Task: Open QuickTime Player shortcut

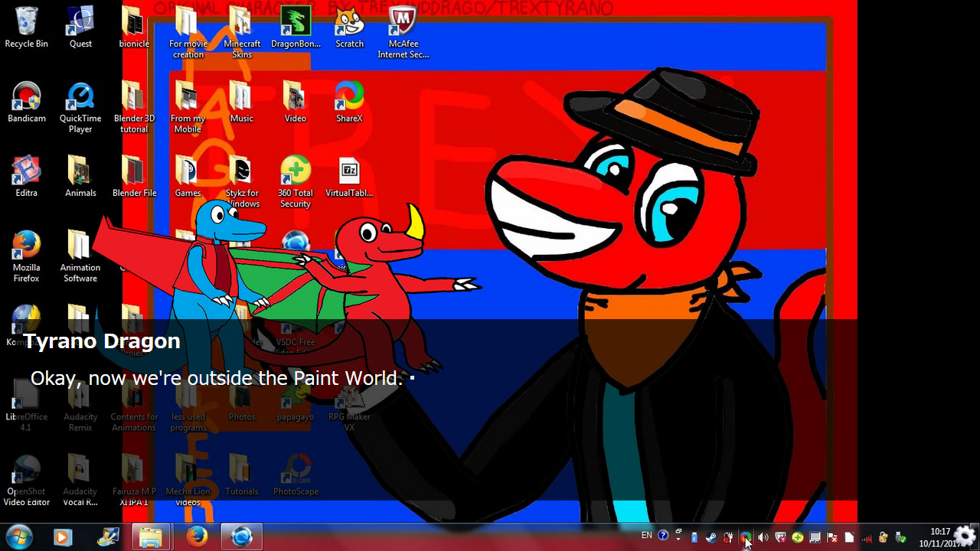Action: [80, 108]
